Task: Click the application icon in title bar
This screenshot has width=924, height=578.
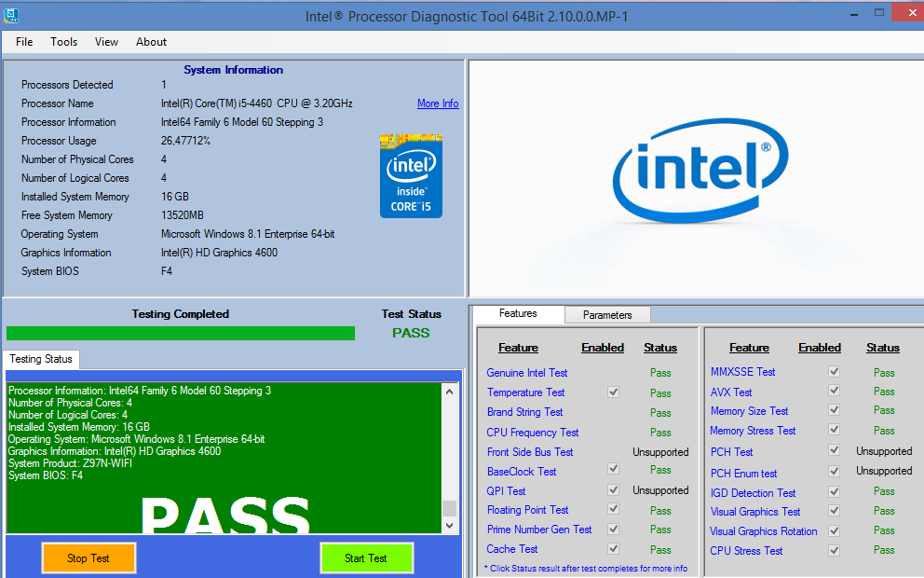Action: click(10, 15)
